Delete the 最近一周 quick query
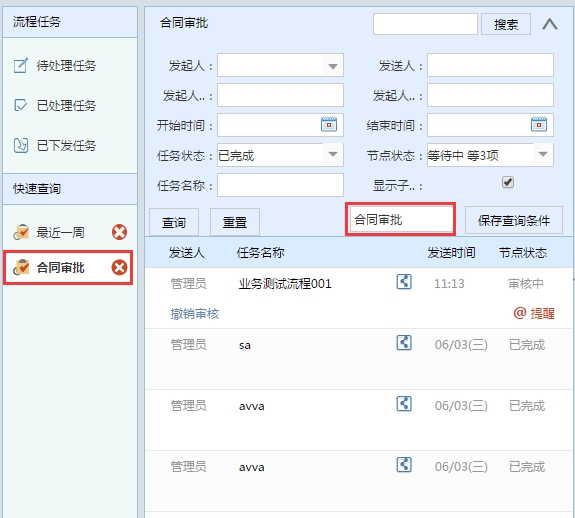The width and height of the screenshot is (575, 518). pos(120,232)
